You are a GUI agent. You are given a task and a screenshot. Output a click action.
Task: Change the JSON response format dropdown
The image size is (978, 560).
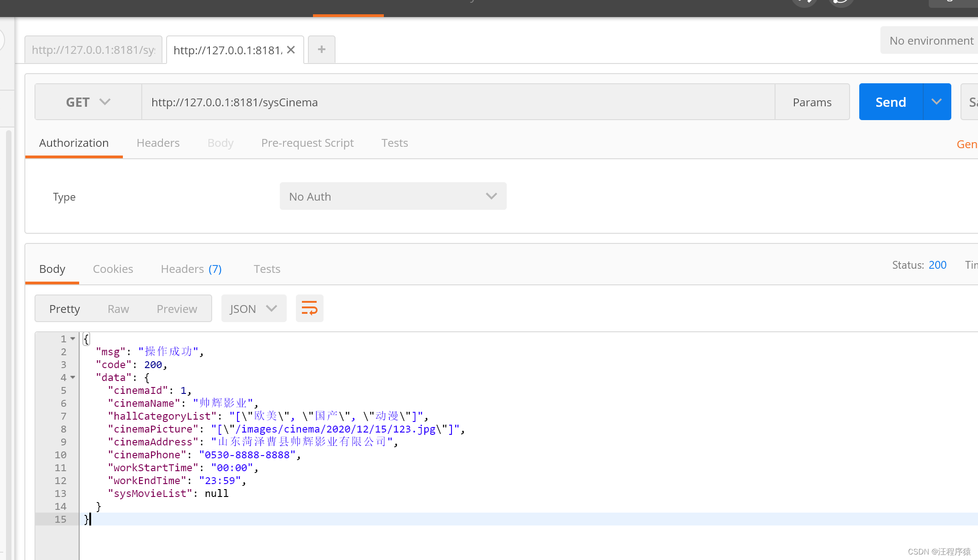[253, 309]
